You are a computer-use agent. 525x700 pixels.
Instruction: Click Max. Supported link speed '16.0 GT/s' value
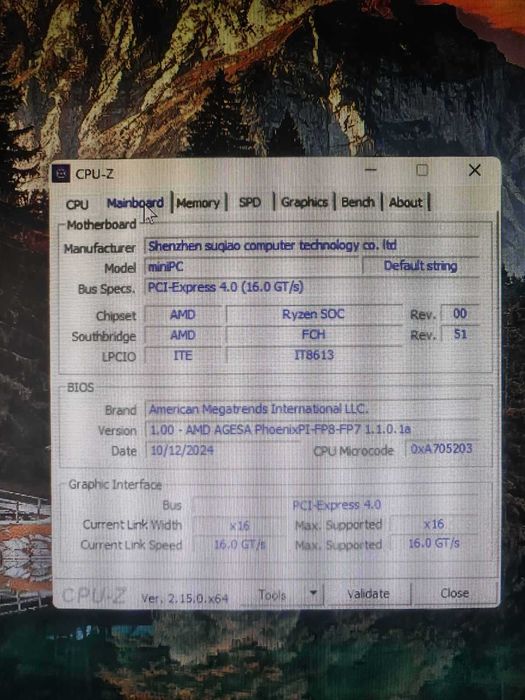pos(434,543)
